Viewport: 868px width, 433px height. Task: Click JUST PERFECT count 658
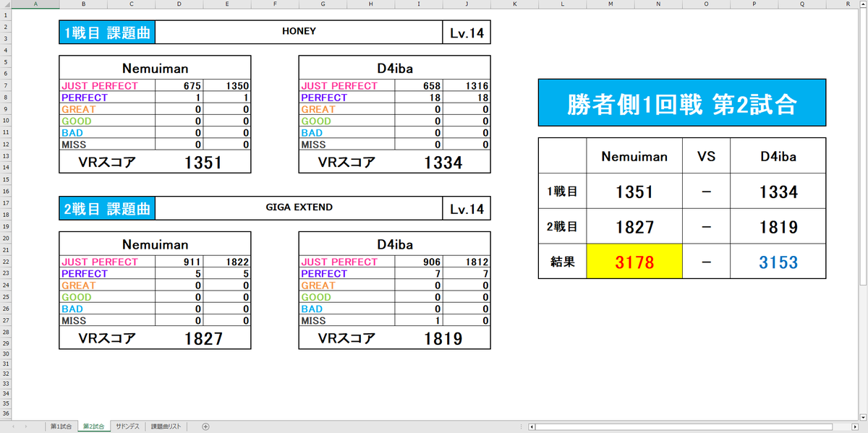click(419, 85)
